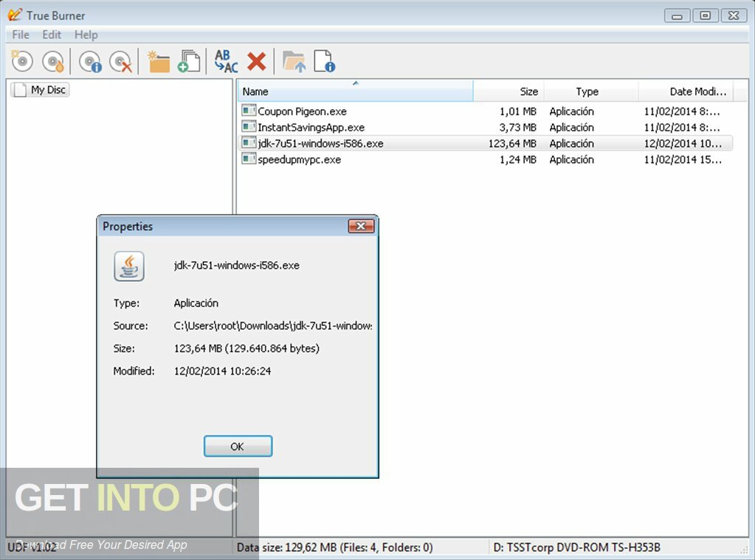Click the Erase disc icon
The image size is (755, 560).
click(x=121, y=62)
